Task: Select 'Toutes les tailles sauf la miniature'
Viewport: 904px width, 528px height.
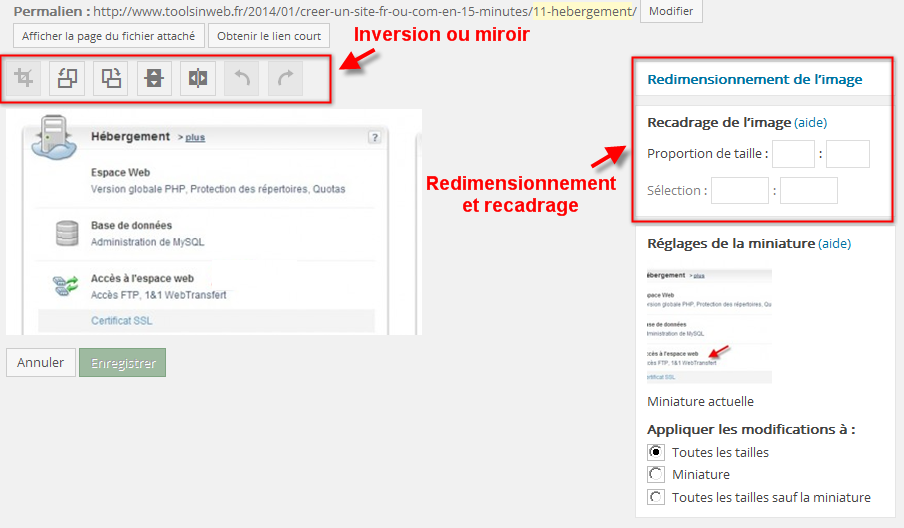Action: (656, 497)
